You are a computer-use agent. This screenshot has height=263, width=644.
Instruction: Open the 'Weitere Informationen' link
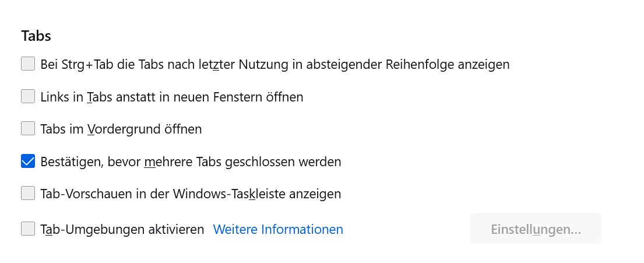click(x=278, y=229)
